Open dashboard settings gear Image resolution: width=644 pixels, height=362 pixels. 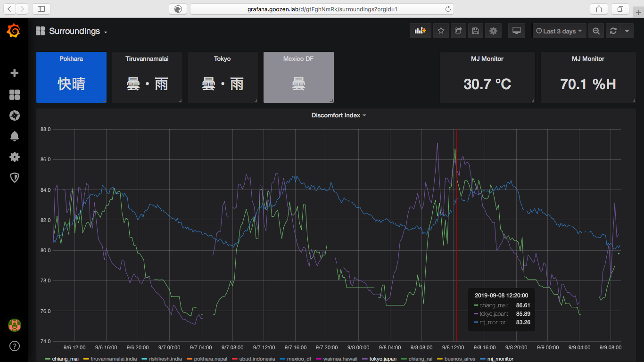click(x=493, y=31)
